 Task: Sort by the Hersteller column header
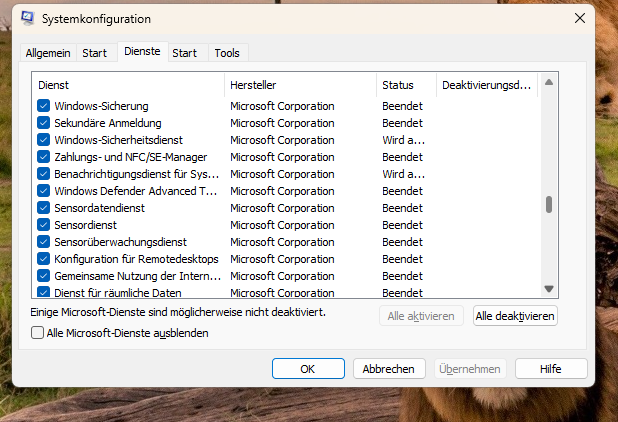300,85
